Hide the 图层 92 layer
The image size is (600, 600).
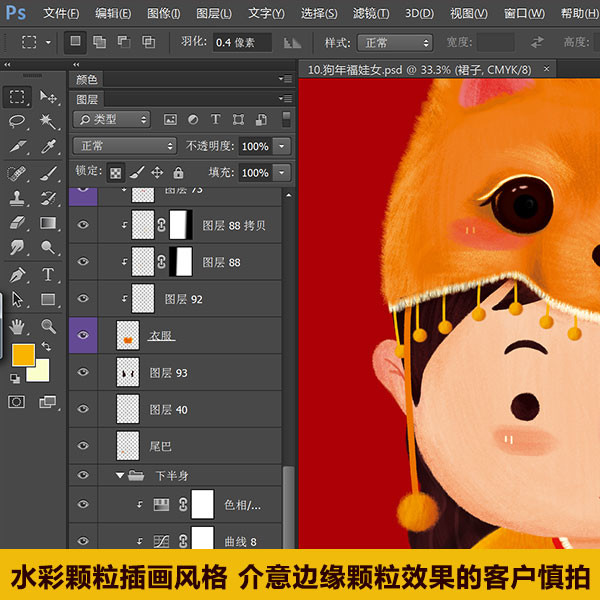pyautogui.click(x=83, y=298)
